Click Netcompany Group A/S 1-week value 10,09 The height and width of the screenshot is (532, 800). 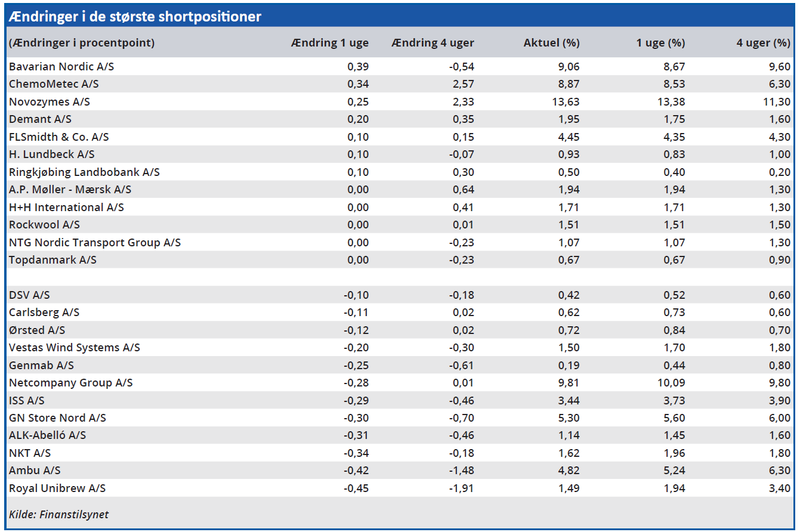pos(671,383)
